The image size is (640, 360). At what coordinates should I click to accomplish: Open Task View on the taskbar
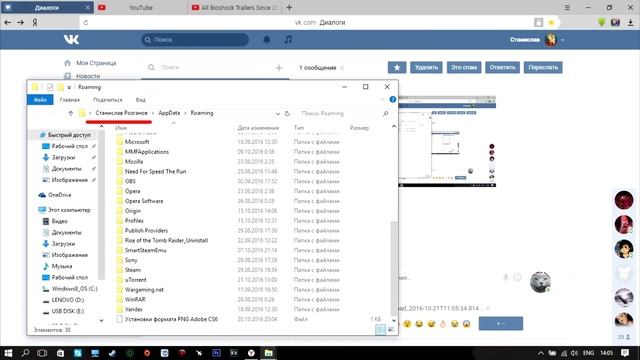pyautogui.click(x=42, y=353)
